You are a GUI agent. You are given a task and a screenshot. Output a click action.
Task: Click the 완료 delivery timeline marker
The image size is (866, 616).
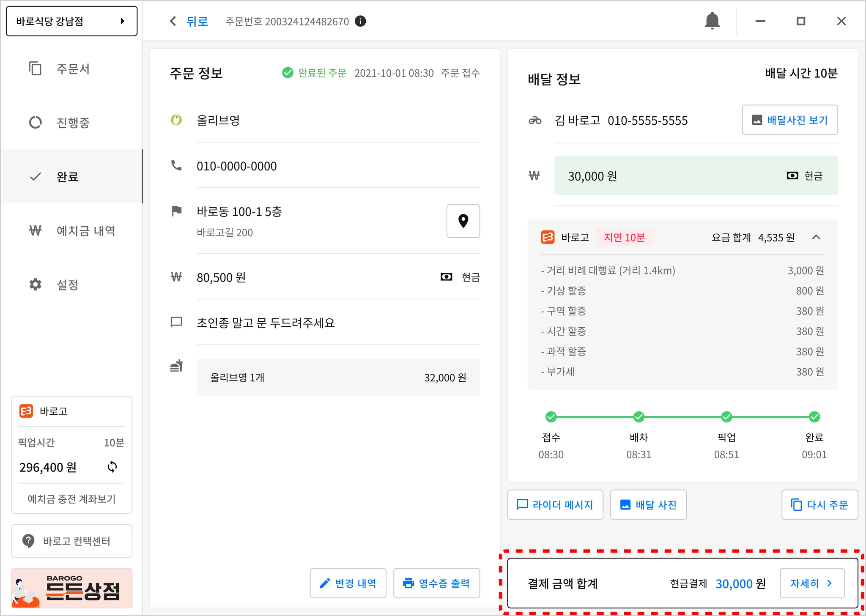click(814, 417)
